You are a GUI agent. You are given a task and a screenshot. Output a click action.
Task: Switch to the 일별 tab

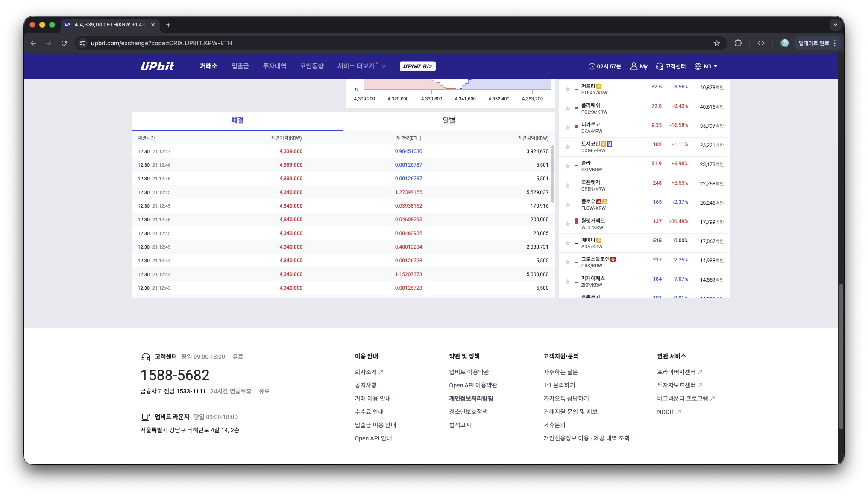point(449,121)
